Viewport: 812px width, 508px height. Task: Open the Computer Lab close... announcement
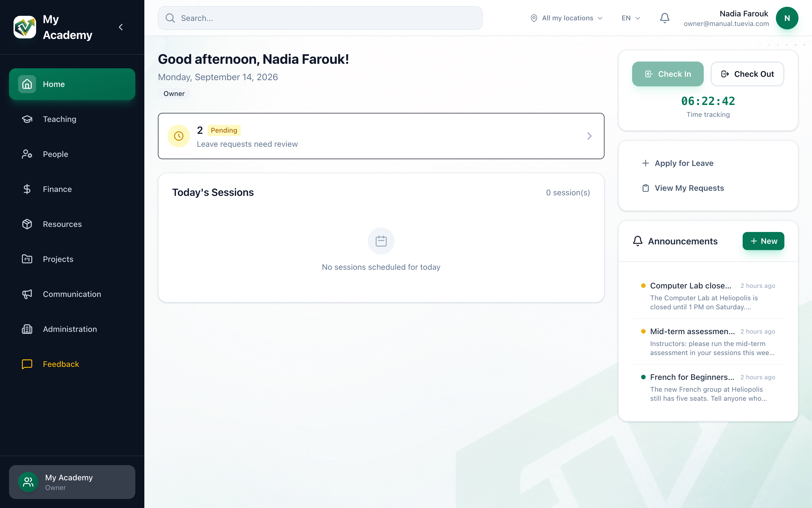pos(708,296)
